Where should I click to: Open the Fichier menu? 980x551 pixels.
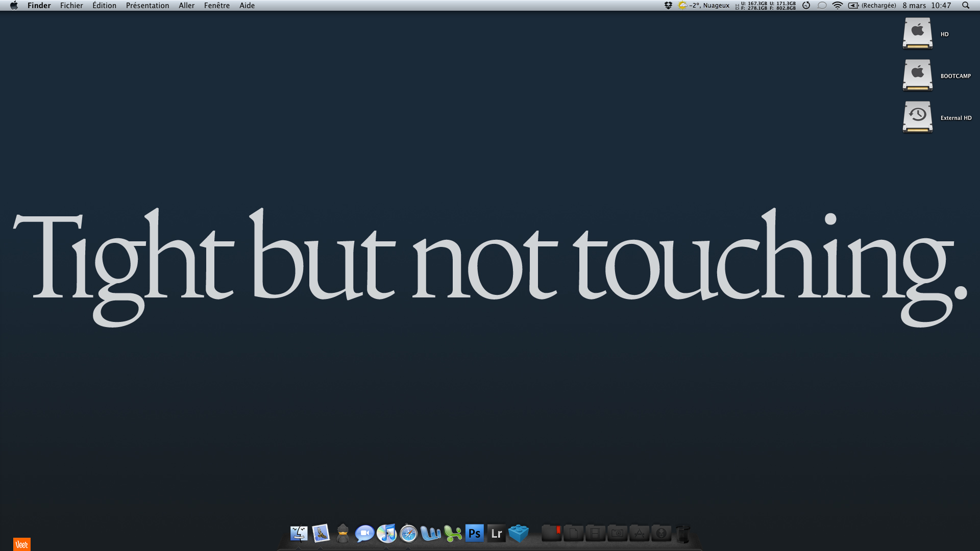point(71,6)
